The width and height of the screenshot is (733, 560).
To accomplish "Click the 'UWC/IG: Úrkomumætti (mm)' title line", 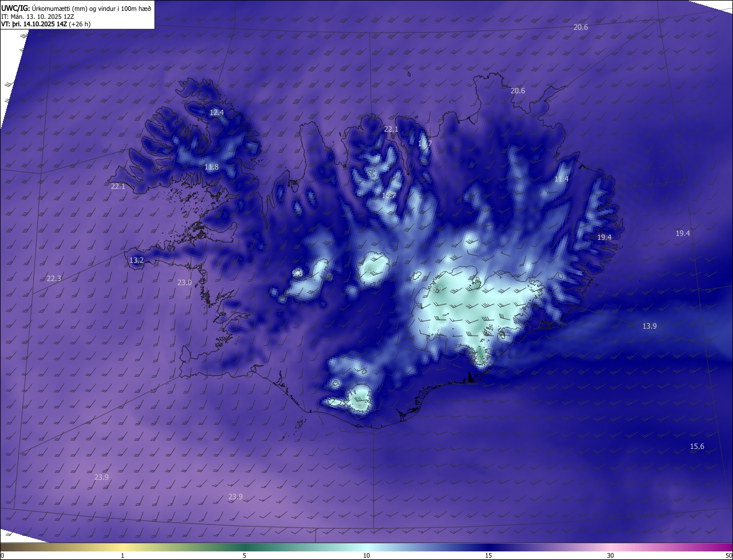I will (x=76, y=8).
